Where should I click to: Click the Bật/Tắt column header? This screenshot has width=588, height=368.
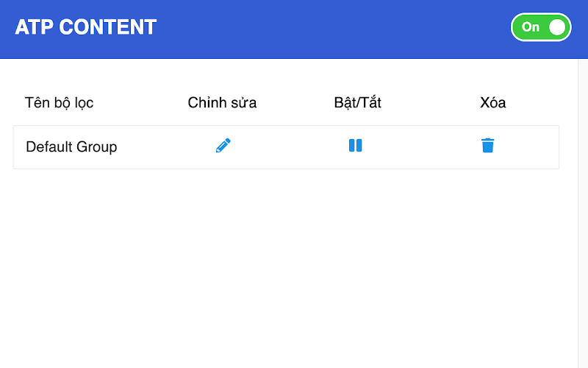pyautogui.click(x=357, y=103)
